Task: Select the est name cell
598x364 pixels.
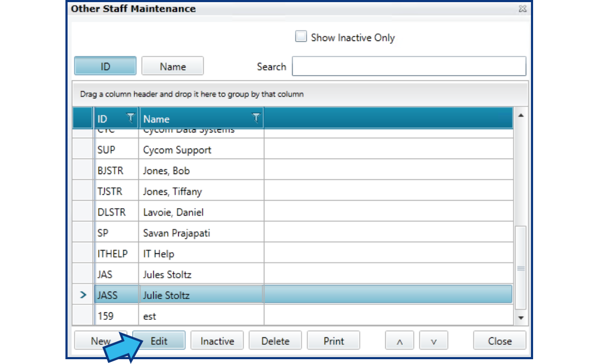Action: click(x=201, y=315)
